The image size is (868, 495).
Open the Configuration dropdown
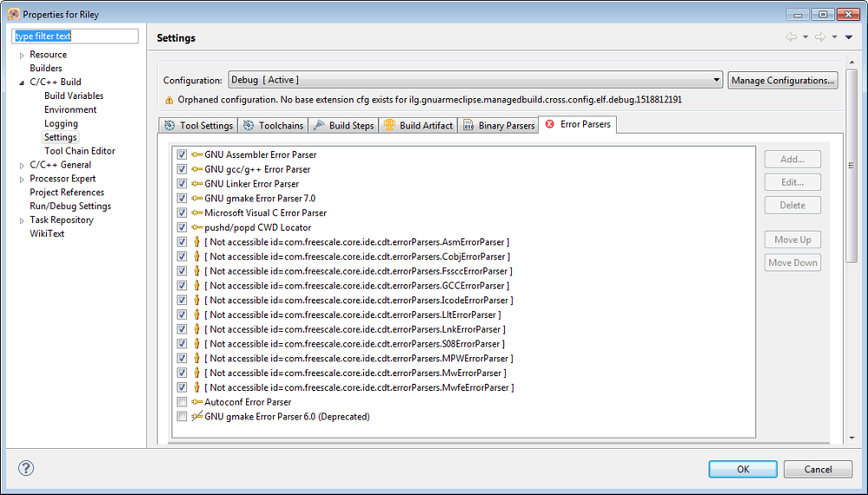(x=475, y=80)
